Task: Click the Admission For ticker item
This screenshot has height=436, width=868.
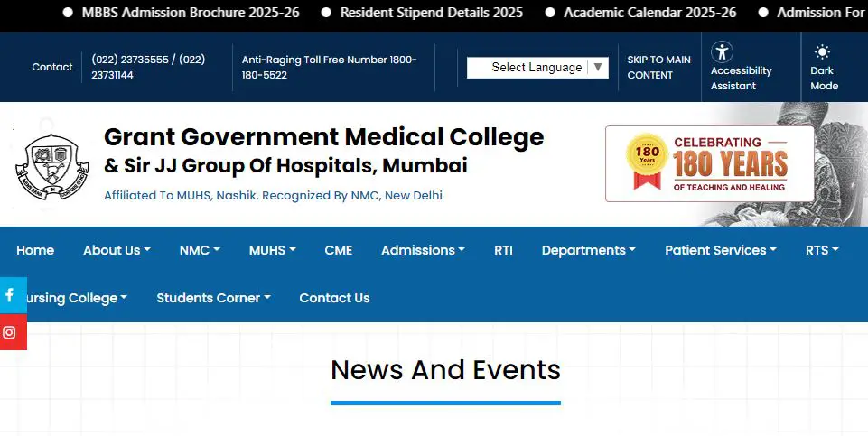Action: 821,12
